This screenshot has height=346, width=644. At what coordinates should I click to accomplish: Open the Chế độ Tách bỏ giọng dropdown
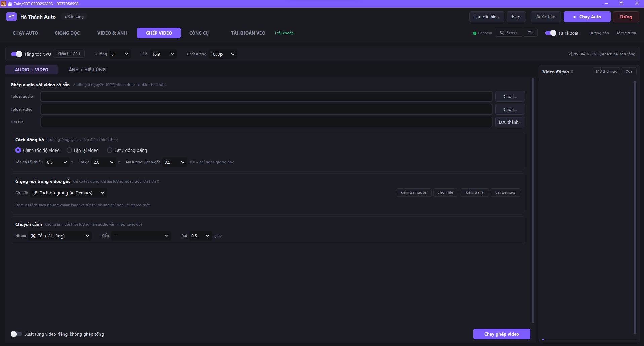[x=69, y=193]
